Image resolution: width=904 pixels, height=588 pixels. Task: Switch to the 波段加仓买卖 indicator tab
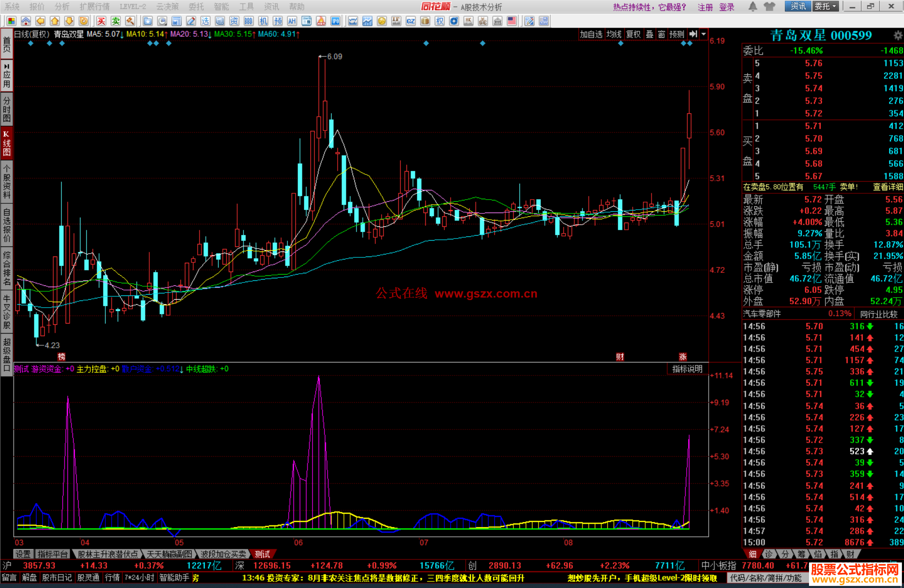[x=223, y=554]
